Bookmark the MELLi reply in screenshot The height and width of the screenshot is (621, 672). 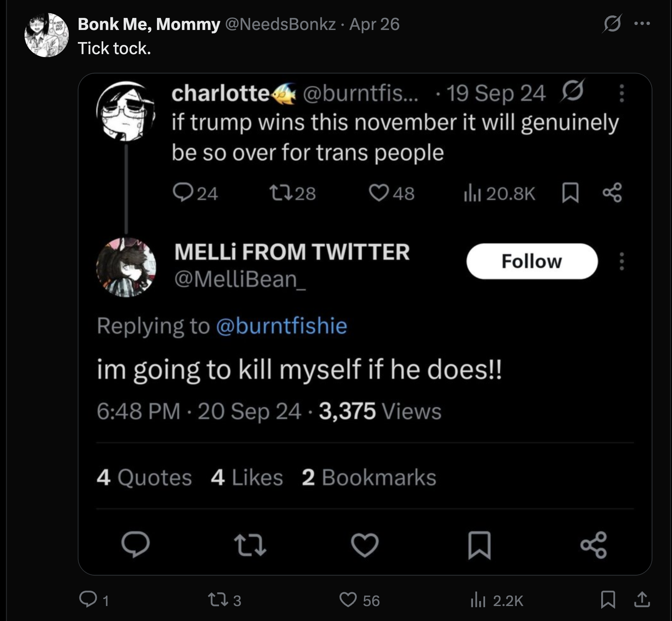coord(479,545)
